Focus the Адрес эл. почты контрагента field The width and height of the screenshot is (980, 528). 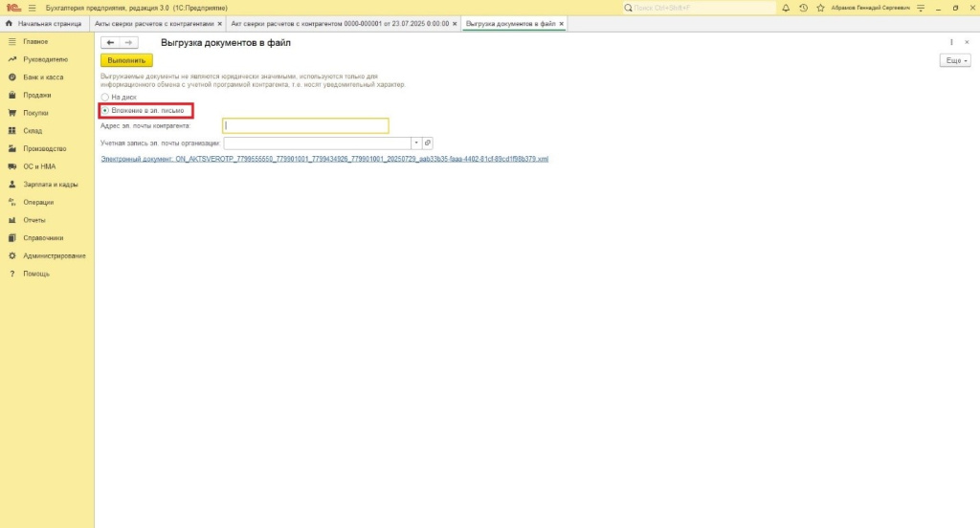[305, 125]
